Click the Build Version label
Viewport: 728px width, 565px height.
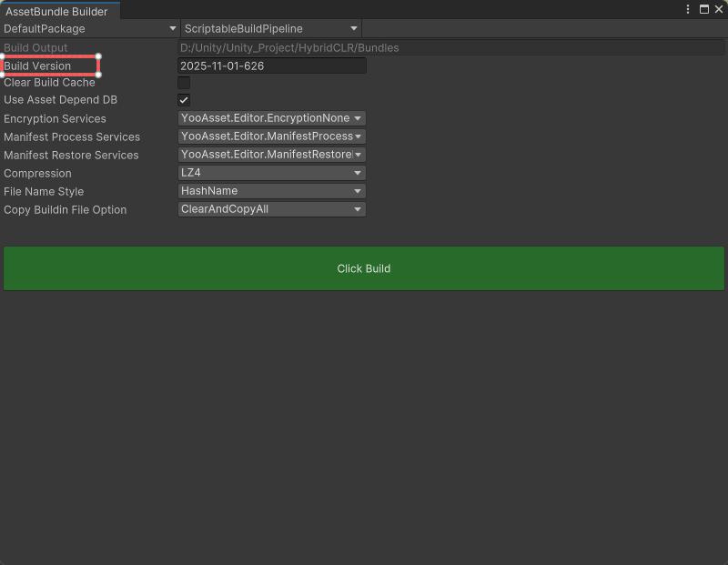point(37,66)
